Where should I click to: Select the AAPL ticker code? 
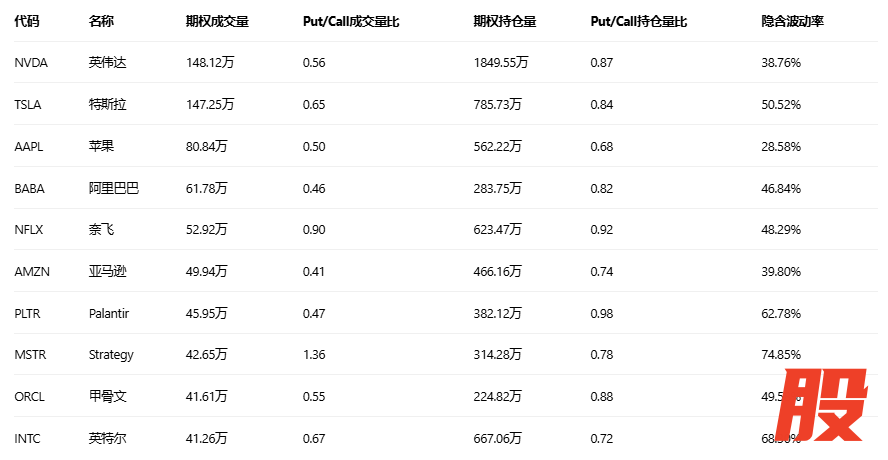click(29, 146)
